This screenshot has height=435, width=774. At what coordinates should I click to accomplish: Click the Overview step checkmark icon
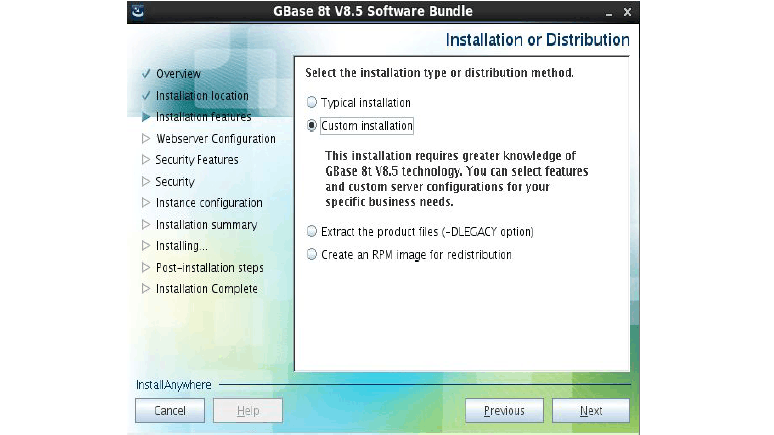point(146,74)
